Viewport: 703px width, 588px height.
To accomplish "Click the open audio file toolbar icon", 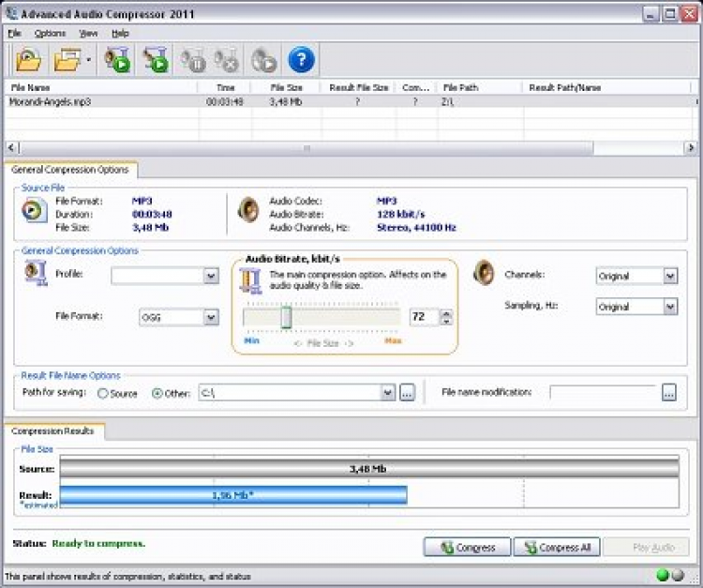I will [x=30, y=61].
